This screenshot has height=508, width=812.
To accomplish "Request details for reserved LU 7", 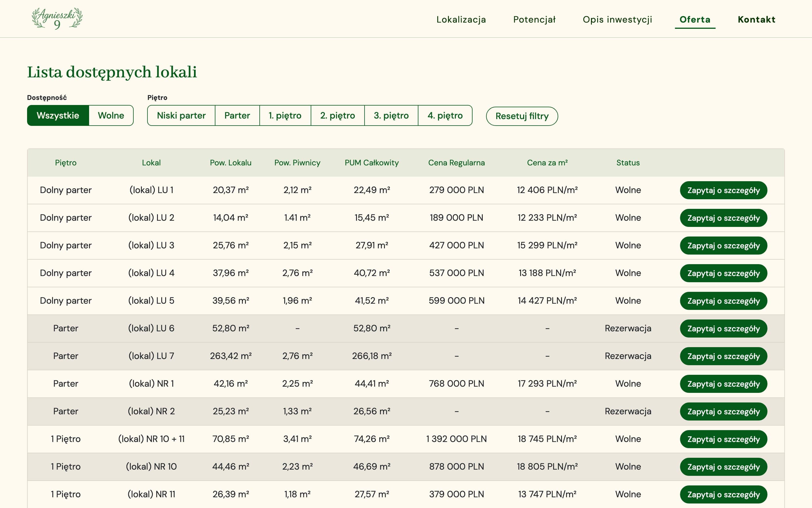I will (723, 356).
